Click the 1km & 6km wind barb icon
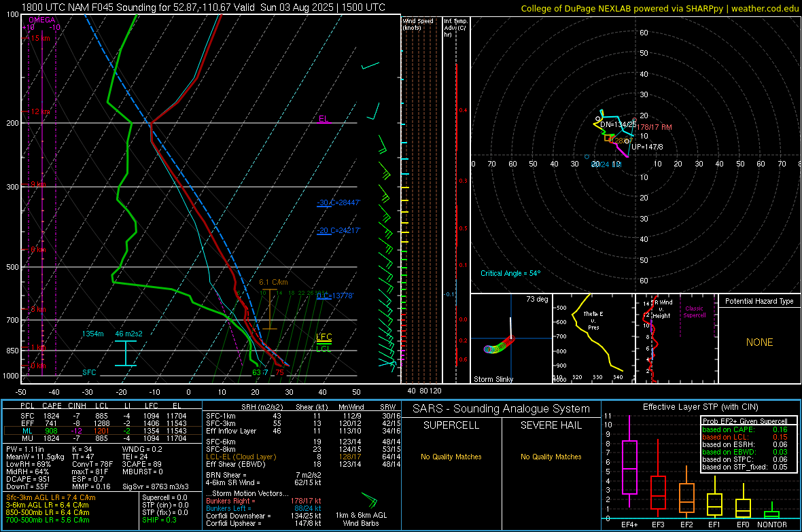802x532 pixels. pyautogui.click(x=369, y=500)
